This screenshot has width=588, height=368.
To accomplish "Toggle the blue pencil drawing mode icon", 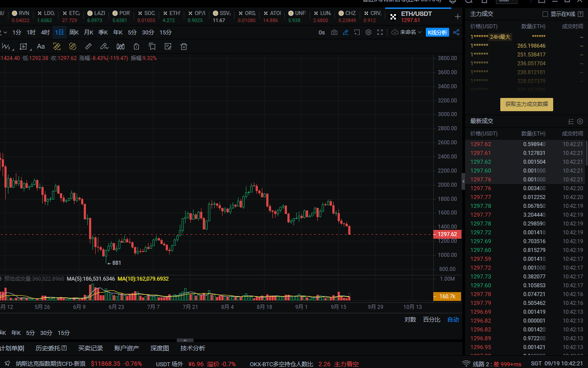I will [346, 32].
